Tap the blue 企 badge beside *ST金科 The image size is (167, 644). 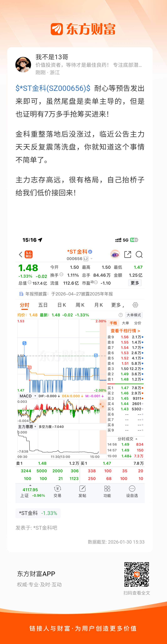click(90, 252)
